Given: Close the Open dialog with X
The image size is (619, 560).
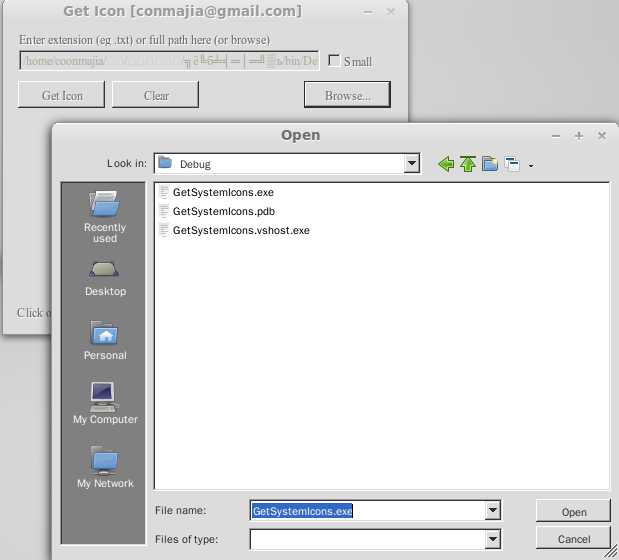Looking at the screenshot, I should pos(602,136).
